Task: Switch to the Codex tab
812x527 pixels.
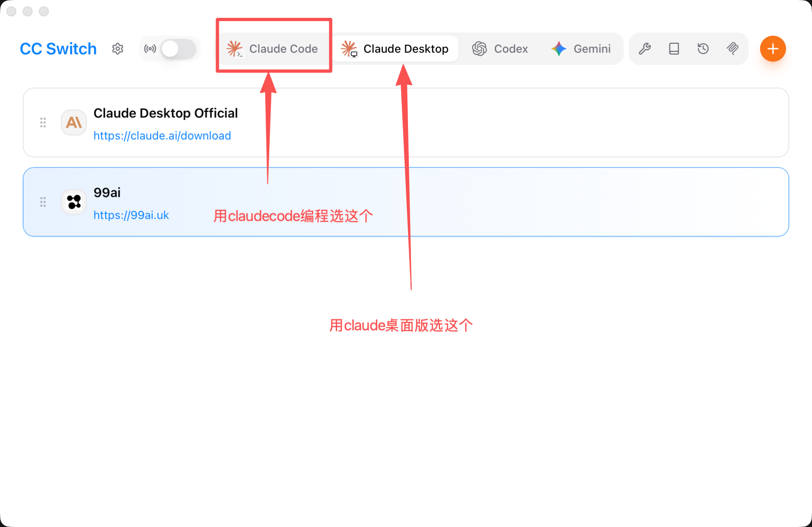Action: tap(500, 49)
